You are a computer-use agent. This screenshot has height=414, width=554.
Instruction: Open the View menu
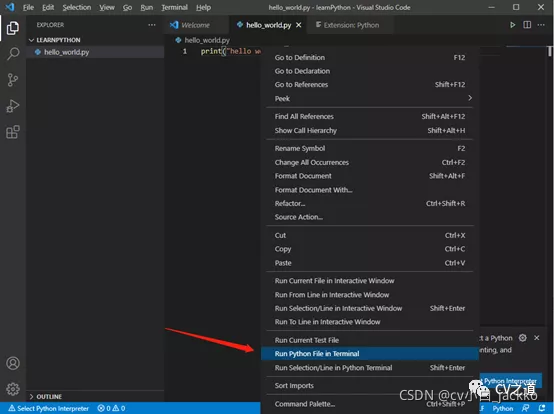(107, 7)
